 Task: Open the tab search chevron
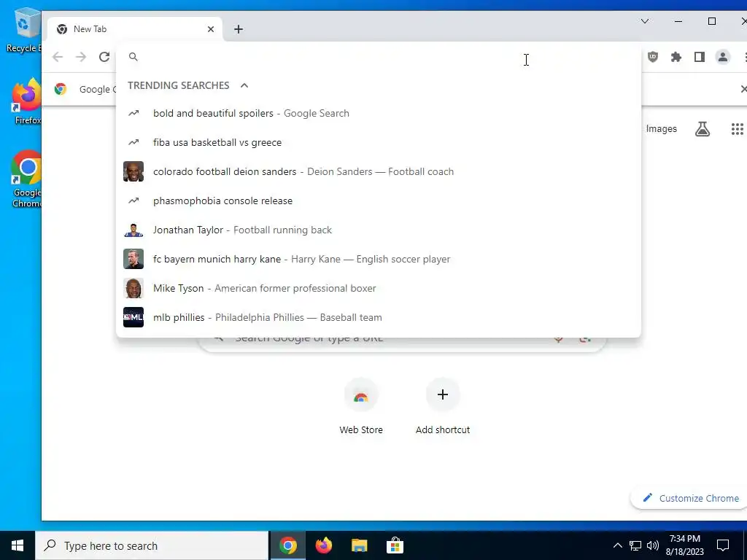645,21
